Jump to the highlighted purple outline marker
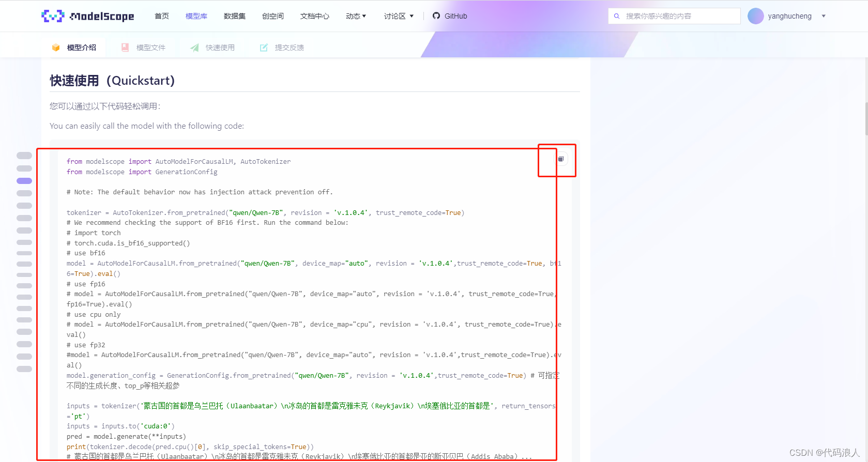Screen dimensions: 868x462 point(24,181)
